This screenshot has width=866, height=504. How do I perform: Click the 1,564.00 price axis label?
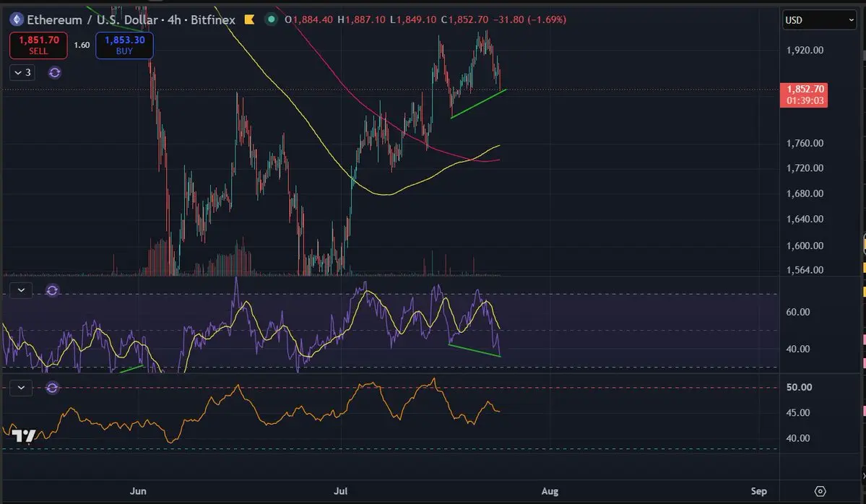click(805, 270)
